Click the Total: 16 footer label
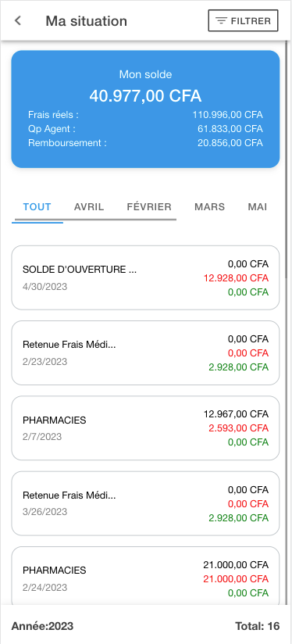The height and width of the screenshot is (644, 292). [257, 626]
